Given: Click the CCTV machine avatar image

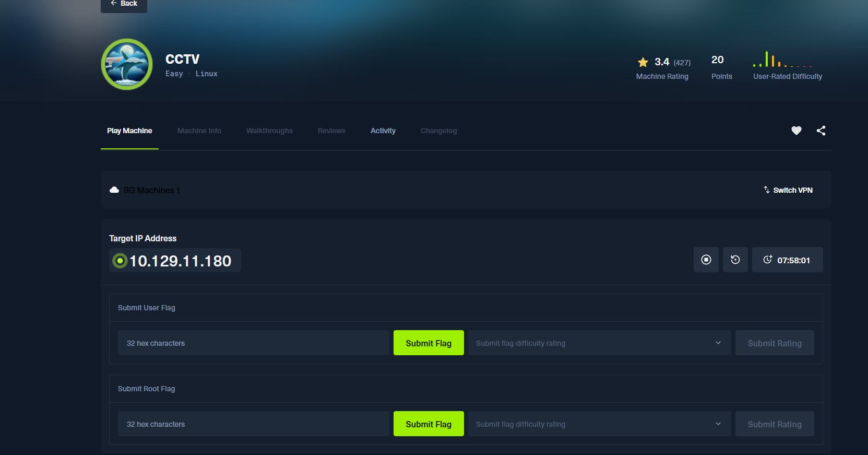Looking at the screenshot, I should (x=127, y=64).
